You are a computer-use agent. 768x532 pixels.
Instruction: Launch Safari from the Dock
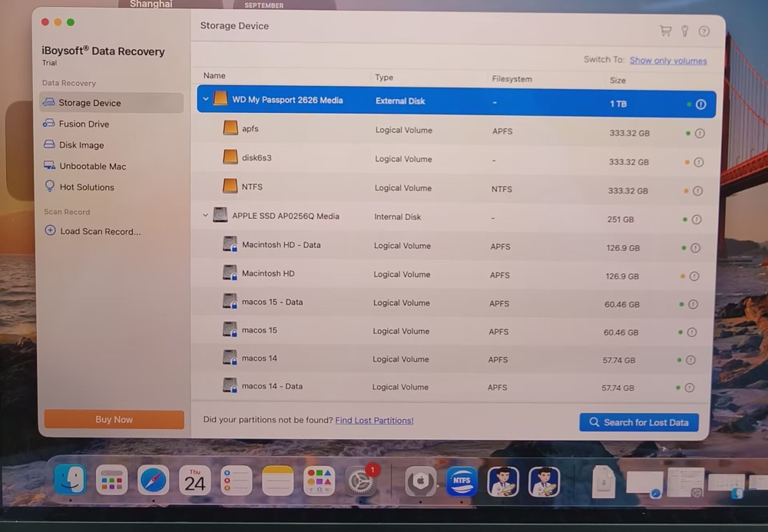click(154, 481)
